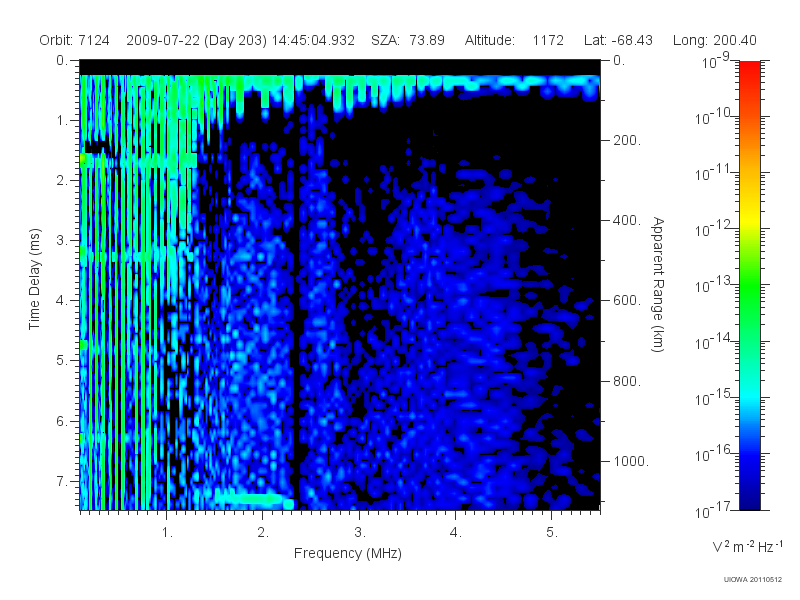Click the '3.' frequency axis tick label
The width and height of the screenshot is (800, 600).
(x=360, y=533)
